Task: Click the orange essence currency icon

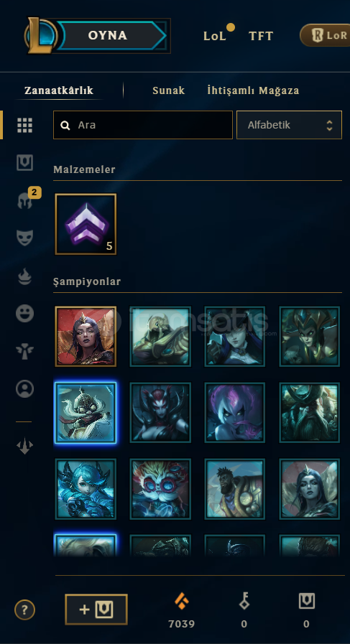Action: tap(181, 602)
